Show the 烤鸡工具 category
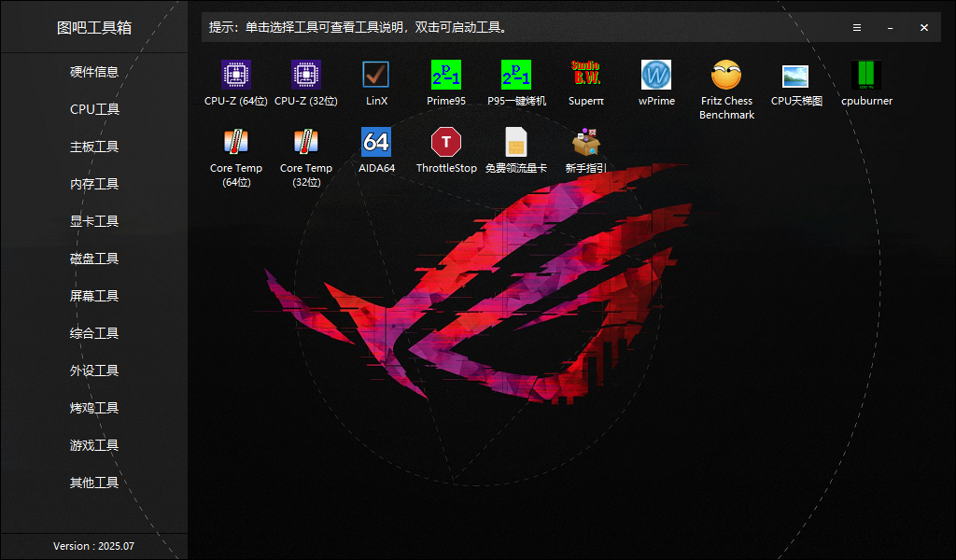Viewport: 956px width, 560px height. tap(94, 408)
